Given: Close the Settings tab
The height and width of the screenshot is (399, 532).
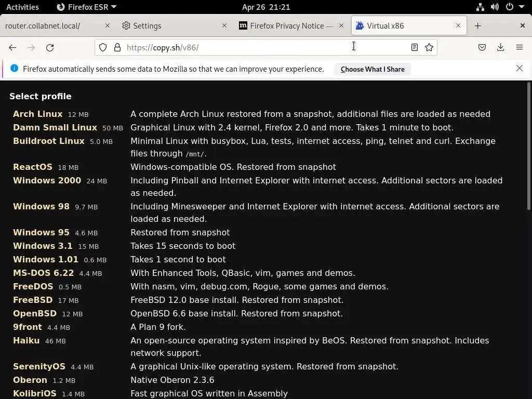Looking at the screenshot, I should [224, 25].
